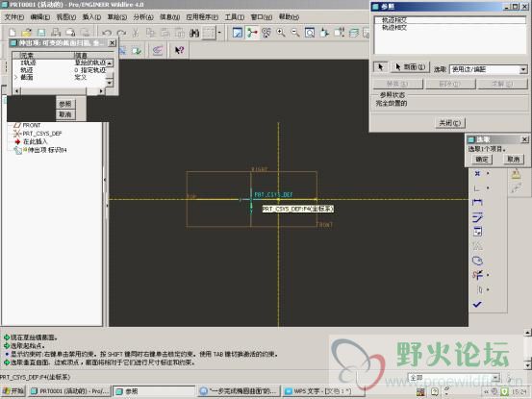Click the Open folder icon
Image resolution: width=532 pixels, height=399 pixels.
point(27,33)
